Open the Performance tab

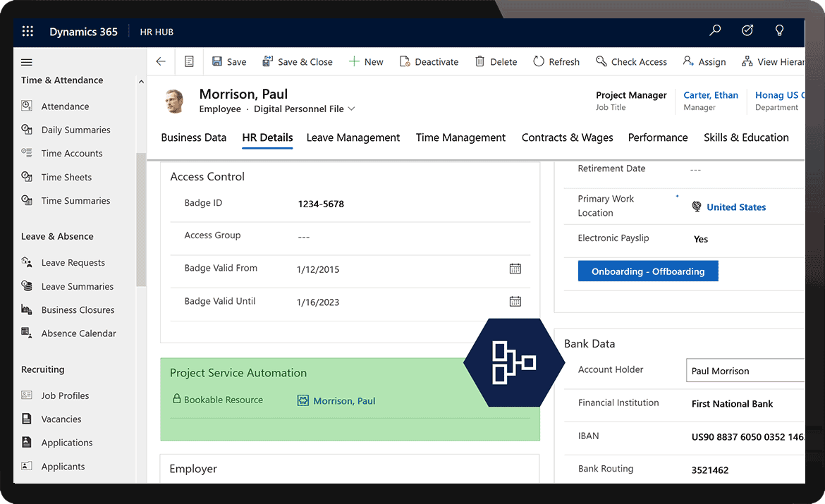click(x=657, y=137)
